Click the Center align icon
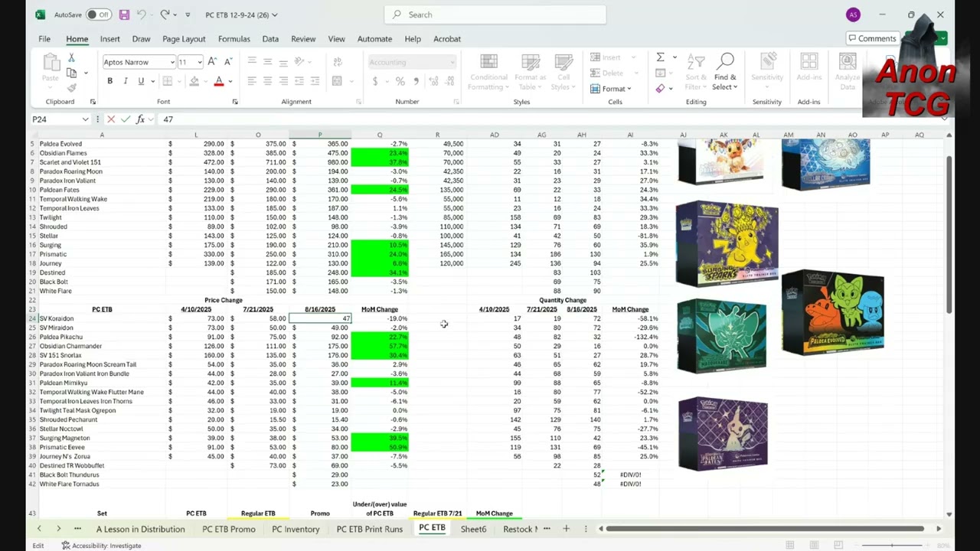 point(267,81)
